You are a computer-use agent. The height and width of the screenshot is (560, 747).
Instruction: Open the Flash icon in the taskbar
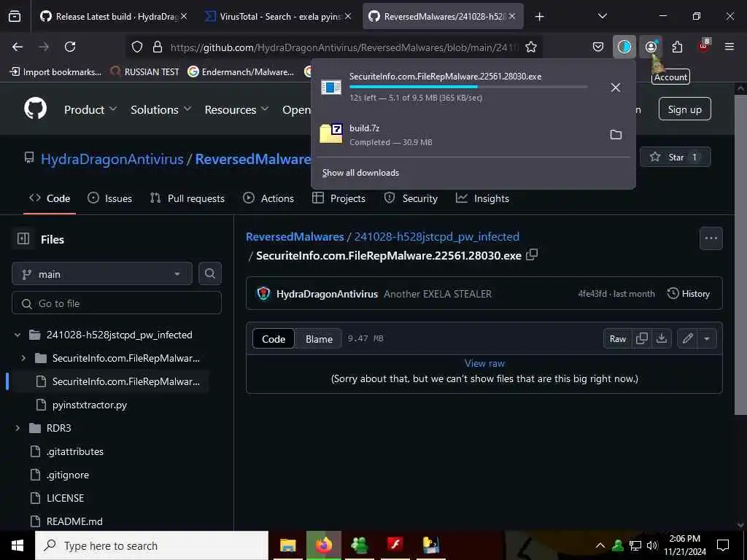point(395,545)
